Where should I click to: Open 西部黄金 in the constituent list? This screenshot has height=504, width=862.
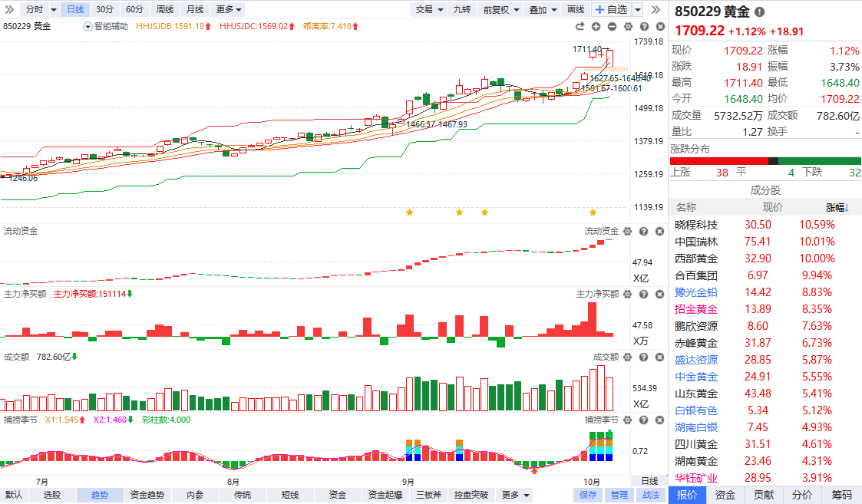pos(696,259)
